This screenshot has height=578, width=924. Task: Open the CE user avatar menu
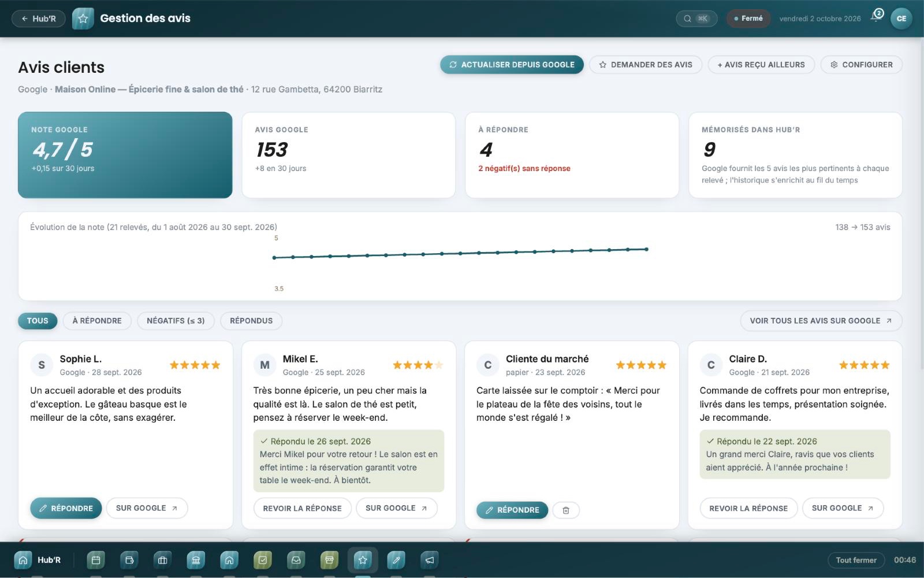(901, 18)
